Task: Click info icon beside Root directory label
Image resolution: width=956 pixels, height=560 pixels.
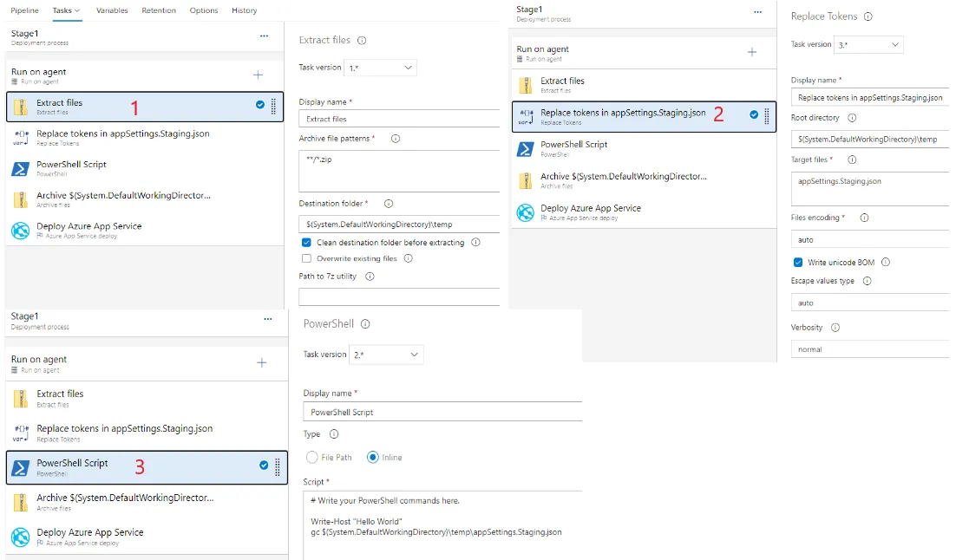Action: [851, 118]
